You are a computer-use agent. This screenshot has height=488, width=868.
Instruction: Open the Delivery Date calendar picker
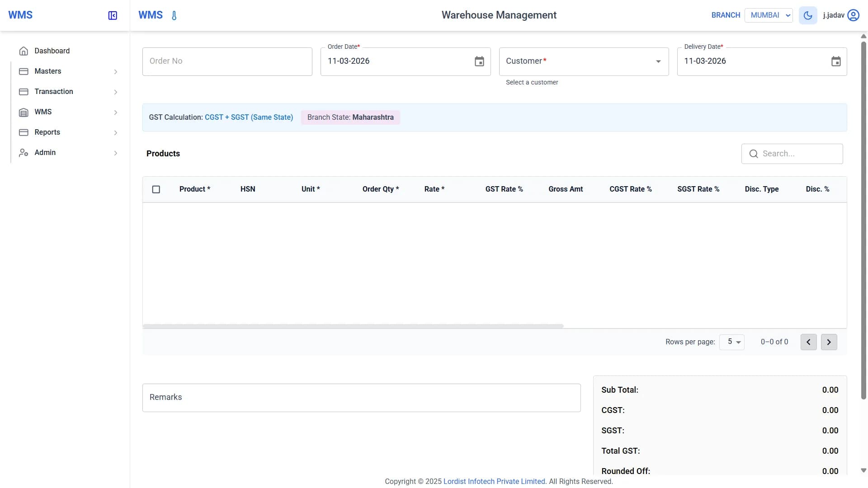[836, 61]
